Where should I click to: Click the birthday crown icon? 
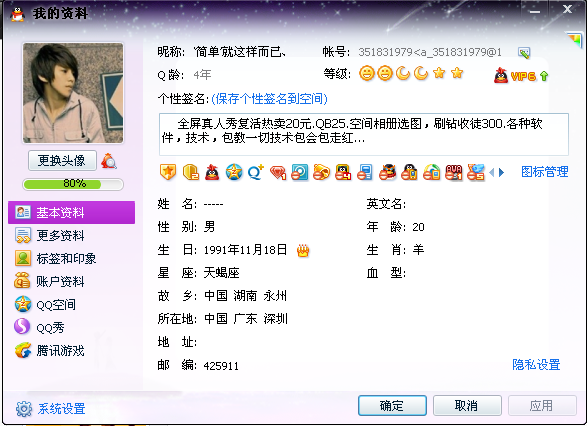(x=303, y=250)
